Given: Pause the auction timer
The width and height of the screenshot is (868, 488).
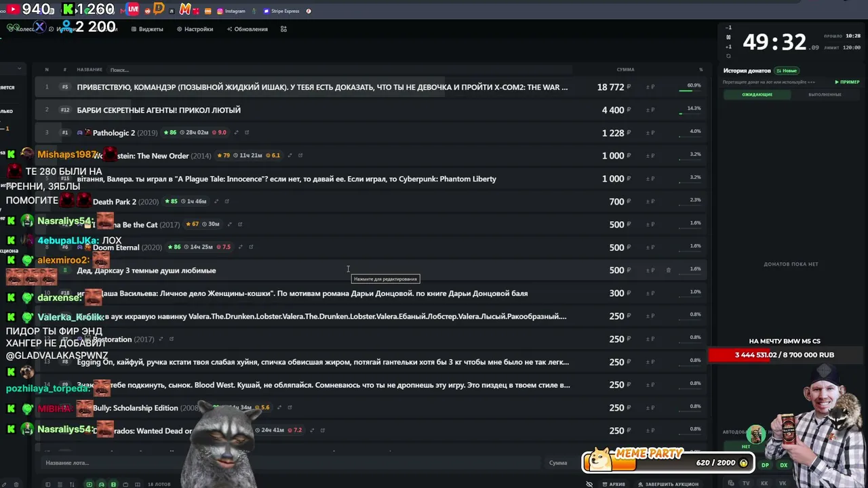Looking at the screenshot, I should [728, 37].
